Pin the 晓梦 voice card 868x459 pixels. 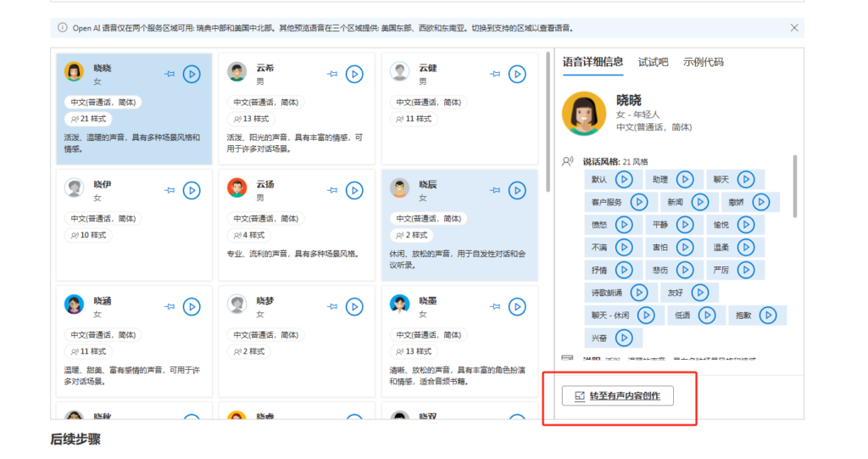pos(332,306)
